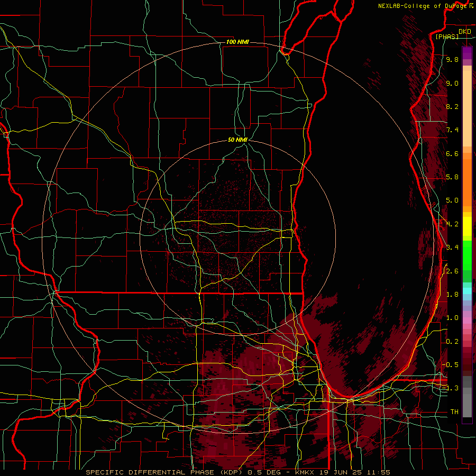This screenshot has width=476, height=476.
Task: Click the 2.6 value on the color scale
Action: (452, 271)
